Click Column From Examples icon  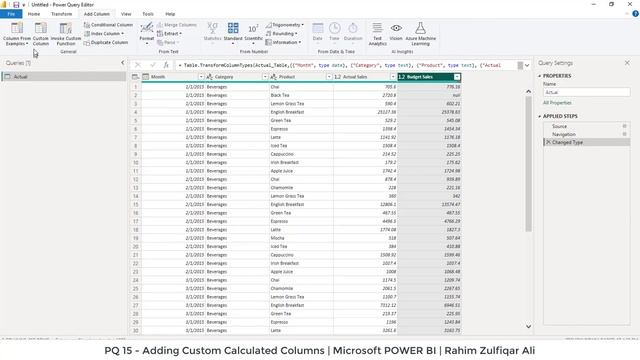point(17,28)
